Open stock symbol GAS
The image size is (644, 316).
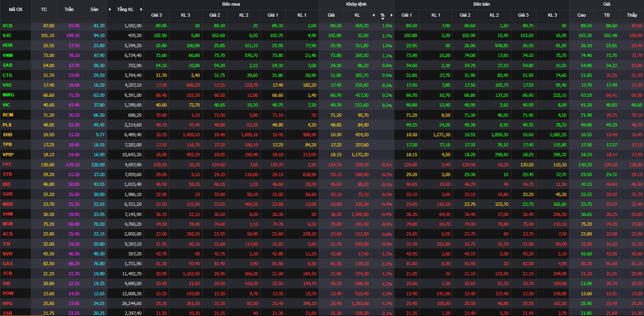[8, 264]
